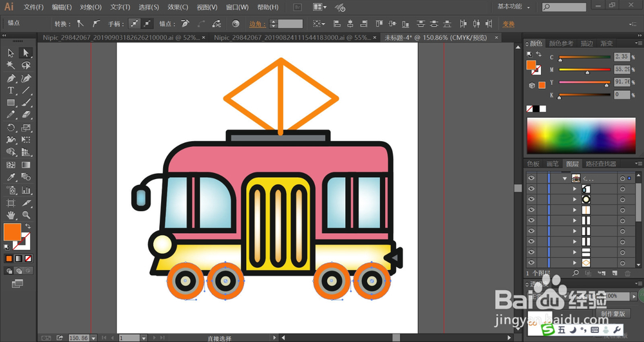Select the Paintbrush tool
Image resolution: width=644 pixels, height=342 pixels.
(26, 102)
